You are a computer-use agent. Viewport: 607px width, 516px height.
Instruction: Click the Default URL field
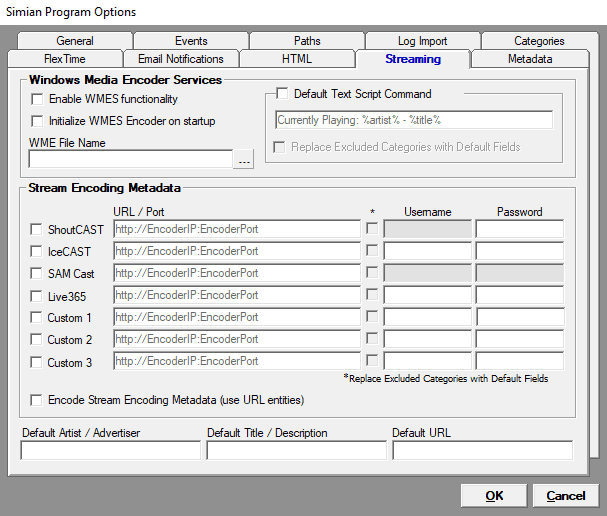click(482, 450)
